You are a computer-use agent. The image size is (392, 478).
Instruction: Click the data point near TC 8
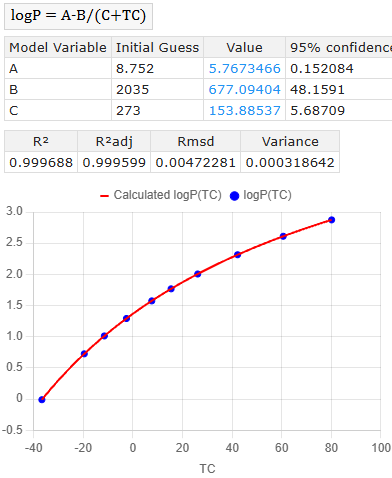point(151,301)
